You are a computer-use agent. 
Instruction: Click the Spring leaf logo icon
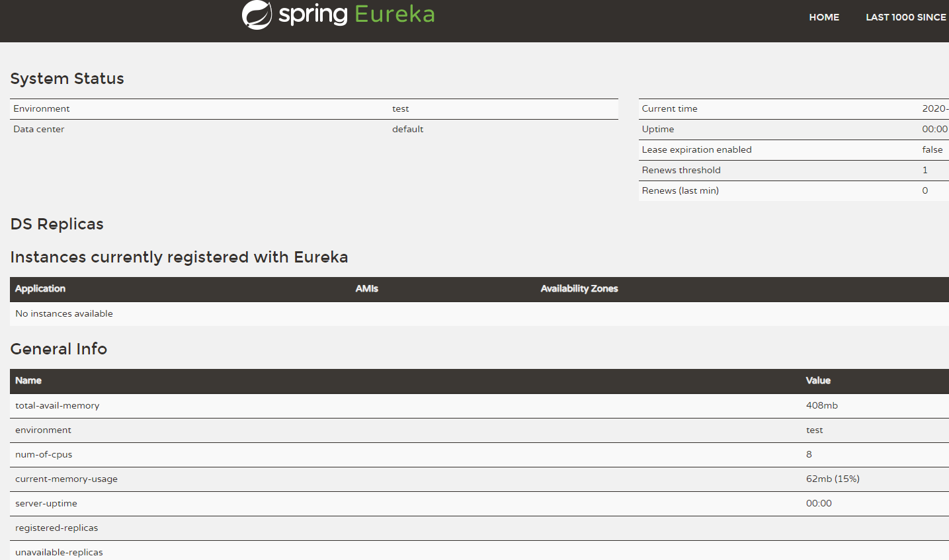click(x=257, y=15)
